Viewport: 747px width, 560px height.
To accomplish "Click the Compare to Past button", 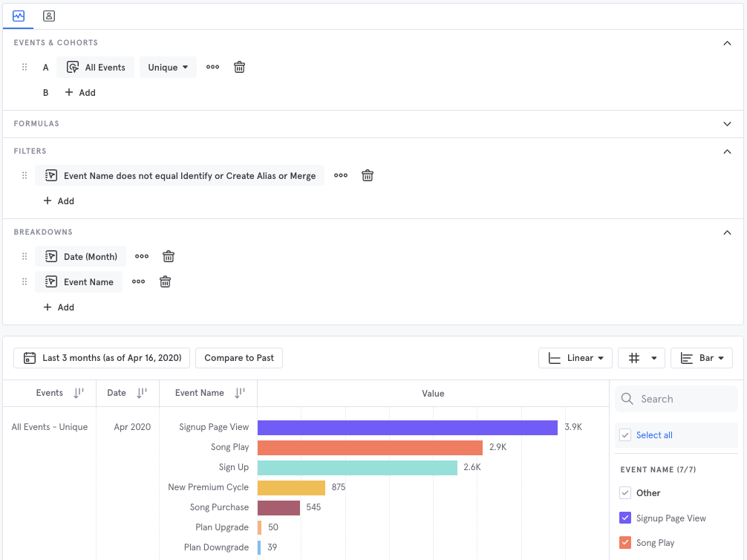I will 239,358.
